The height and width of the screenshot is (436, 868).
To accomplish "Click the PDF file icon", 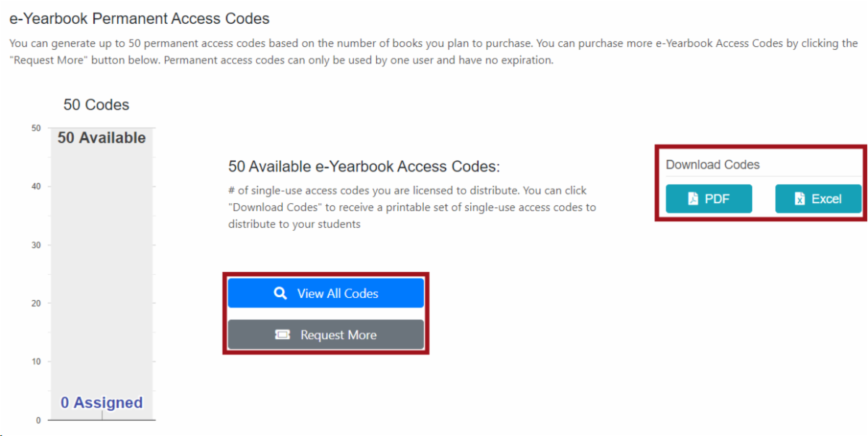I will [x=693, y=199].
